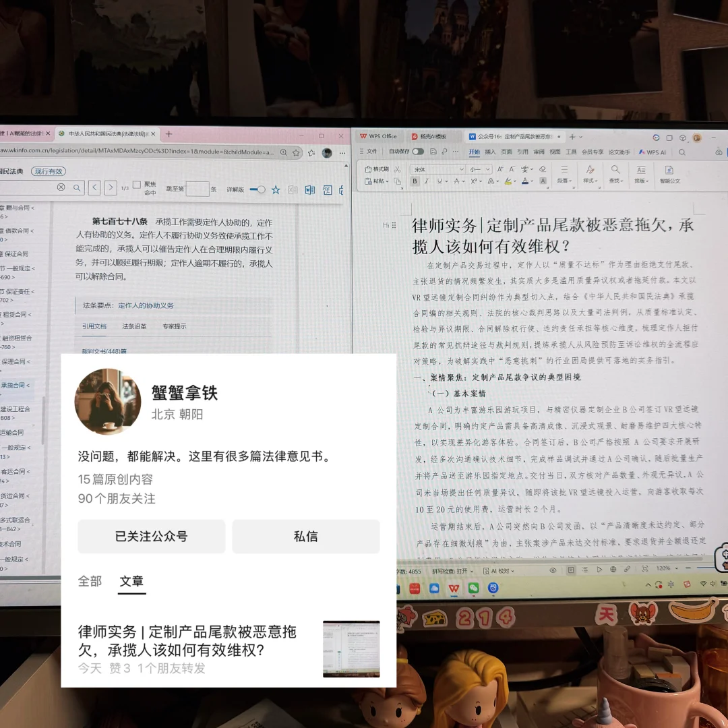The height and width of the screenshot is (728, 728).
Task: Open the article titled 律师实务 in profile card
Action: [187, 641]
